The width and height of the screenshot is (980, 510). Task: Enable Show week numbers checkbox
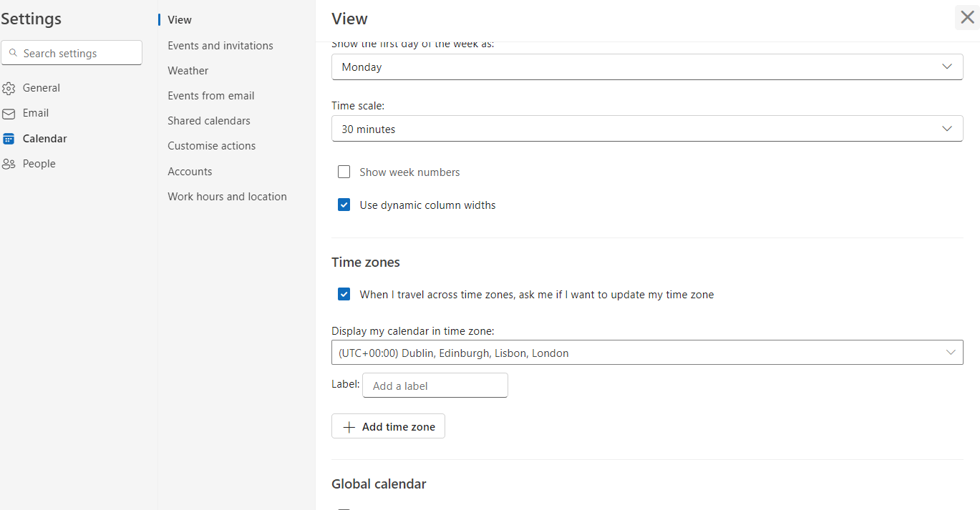coord(344,172)
